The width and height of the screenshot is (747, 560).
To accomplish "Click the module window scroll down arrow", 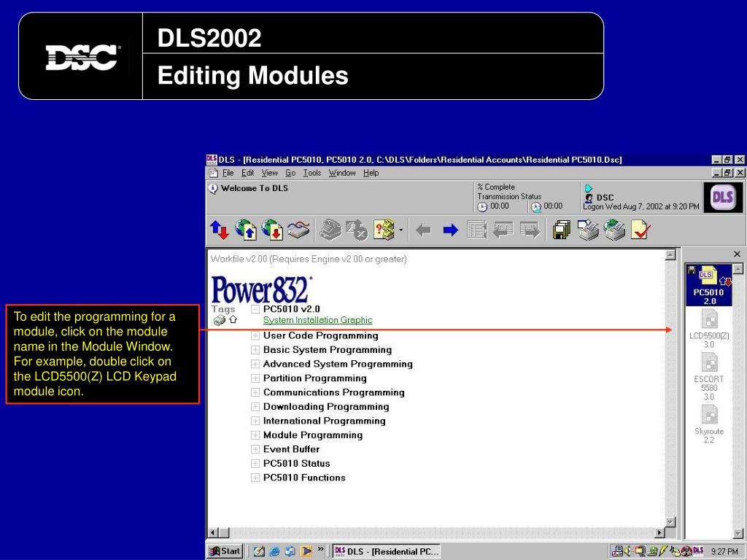I will (x=738, y=533).
